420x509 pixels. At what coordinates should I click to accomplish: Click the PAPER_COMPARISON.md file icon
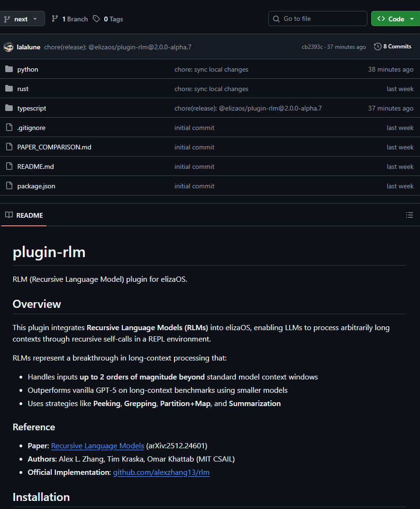[9, 147]
